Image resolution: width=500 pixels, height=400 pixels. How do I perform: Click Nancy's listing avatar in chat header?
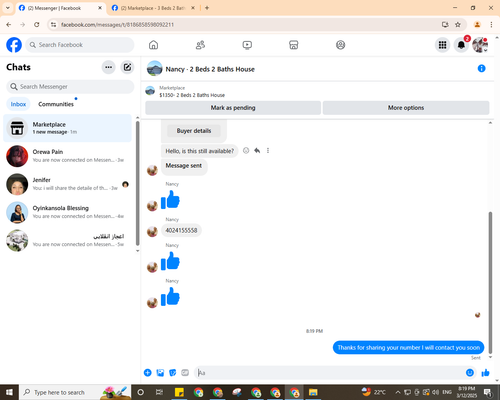coord(155,69)
